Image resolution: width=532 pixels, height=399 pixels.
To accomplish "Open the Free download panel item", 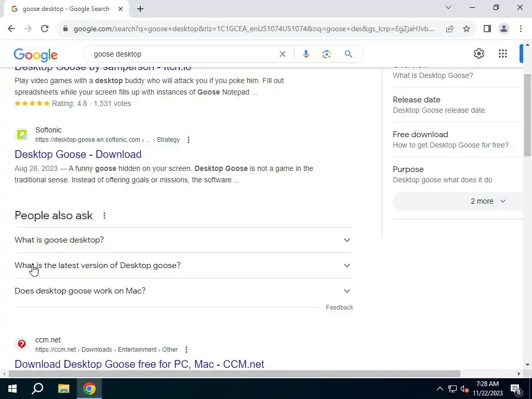I will coord(458,140).
